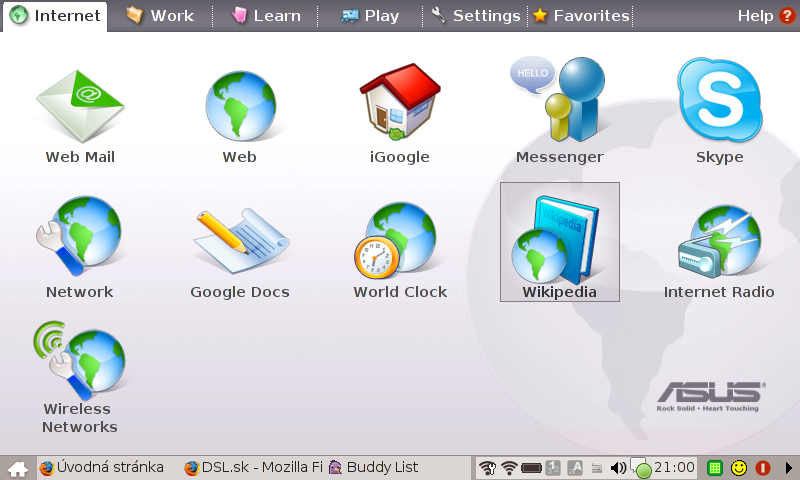
Task: Click the messenger status bubble tray icon
Action: click(x=641, y=468)
